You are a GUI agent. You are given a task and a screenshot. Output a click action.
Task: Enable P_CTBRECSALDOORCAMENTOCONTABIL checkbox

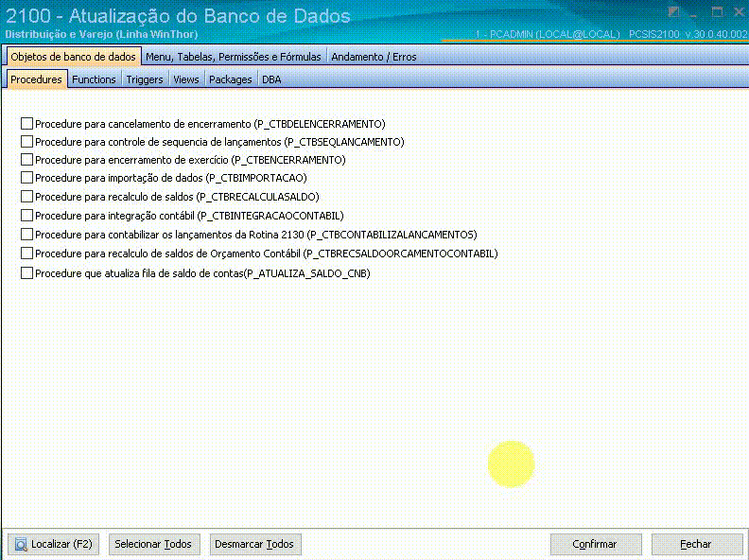pos(26,254)
